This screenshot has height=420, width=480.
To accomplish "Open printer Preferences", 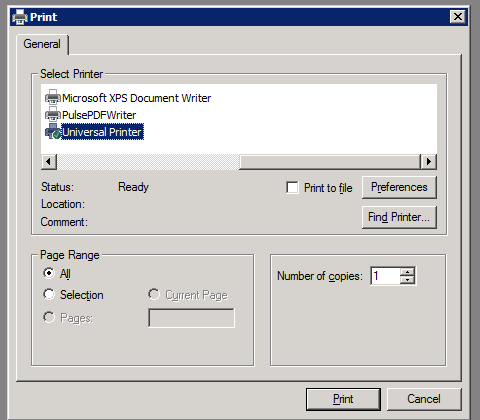I will click(399, 187).
